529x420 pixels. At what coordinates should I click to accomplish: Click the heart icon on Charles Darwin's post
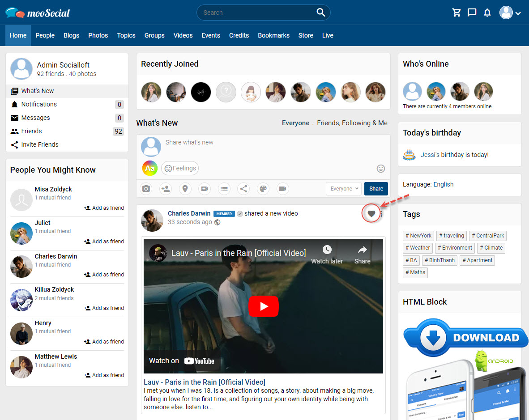371,213
